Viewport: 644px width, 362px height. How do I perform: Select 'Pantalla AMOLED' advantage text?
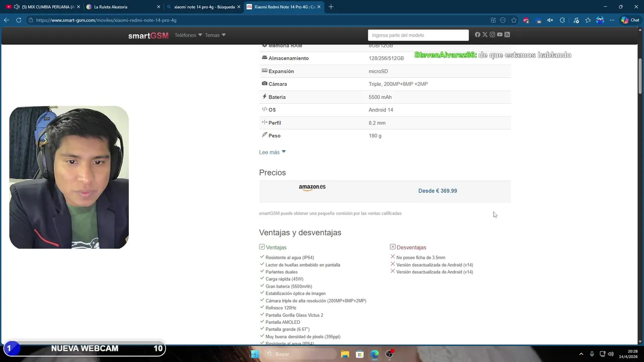click(x=283, y=322)
